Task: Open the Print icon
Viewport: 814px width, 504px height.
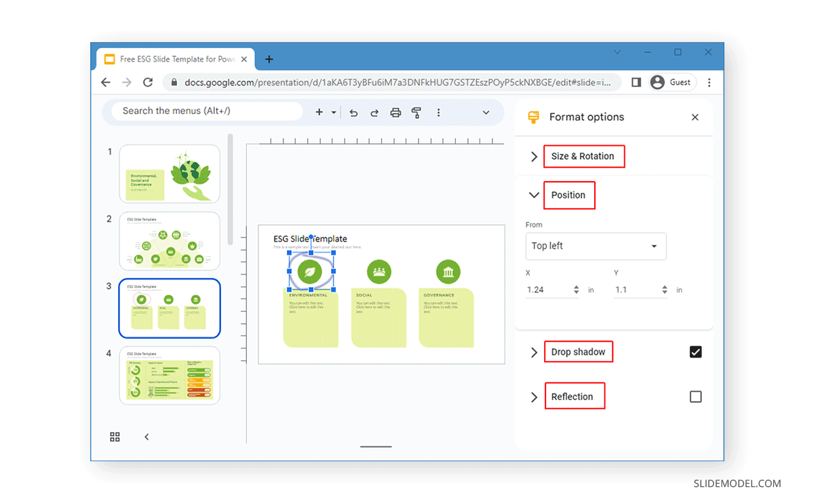Action: [395, 113]
